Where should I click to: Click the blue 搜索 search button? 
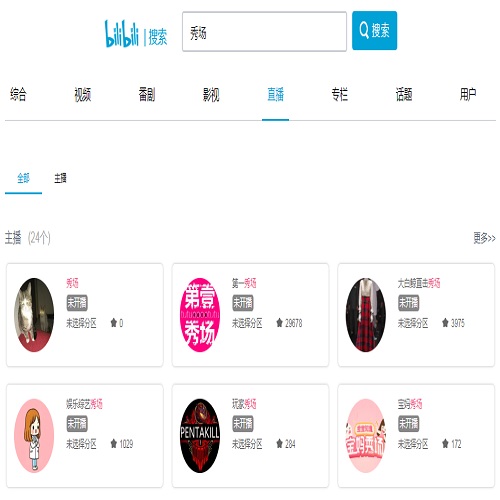pyautogui.click(x=374, y=31)
